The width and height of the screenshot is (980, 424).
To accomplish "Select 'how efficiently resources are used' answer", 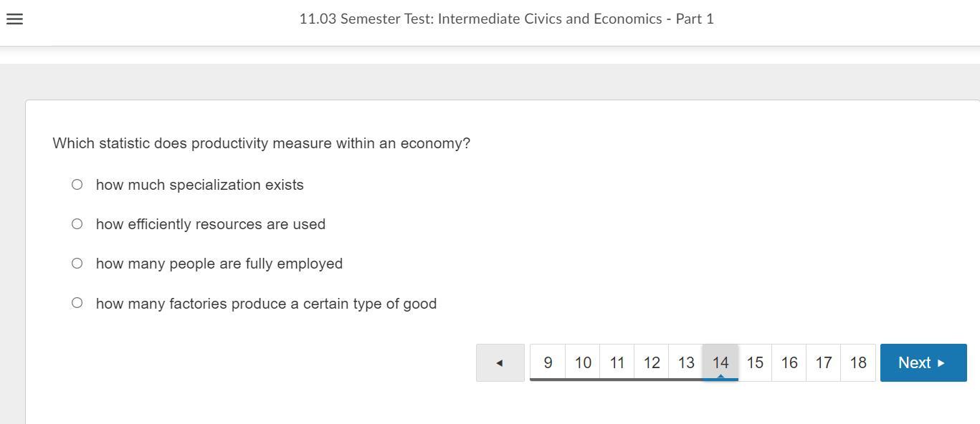I will point(77,223).
